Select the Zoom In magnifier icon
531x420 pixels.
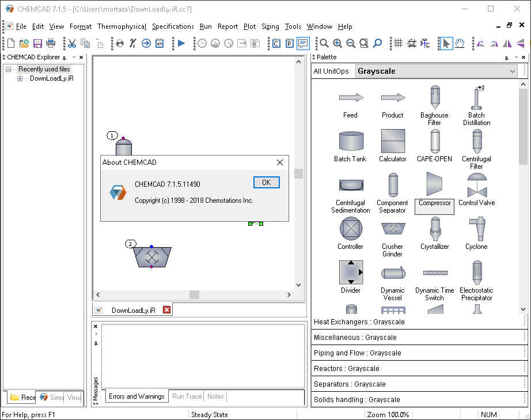pos(336,43)
